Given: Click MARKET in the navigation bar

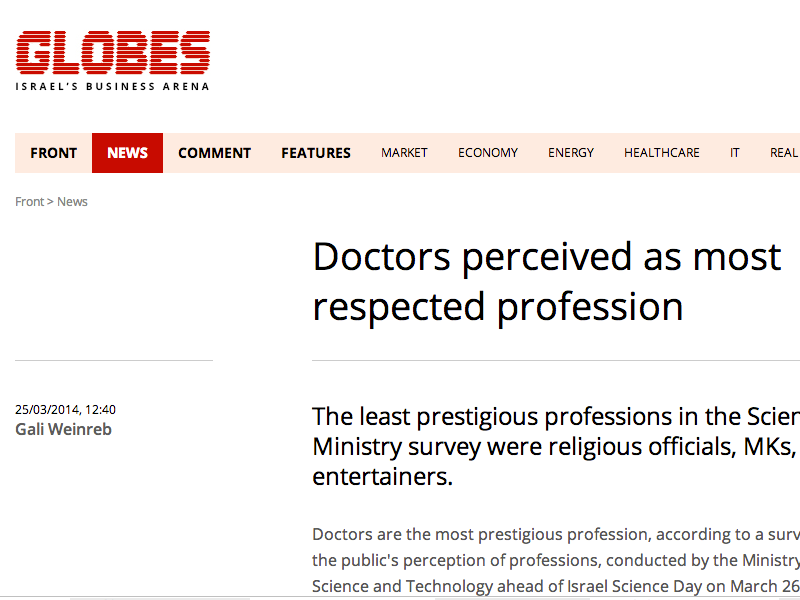Looking at the screenshot, I should tap(404, 153).
